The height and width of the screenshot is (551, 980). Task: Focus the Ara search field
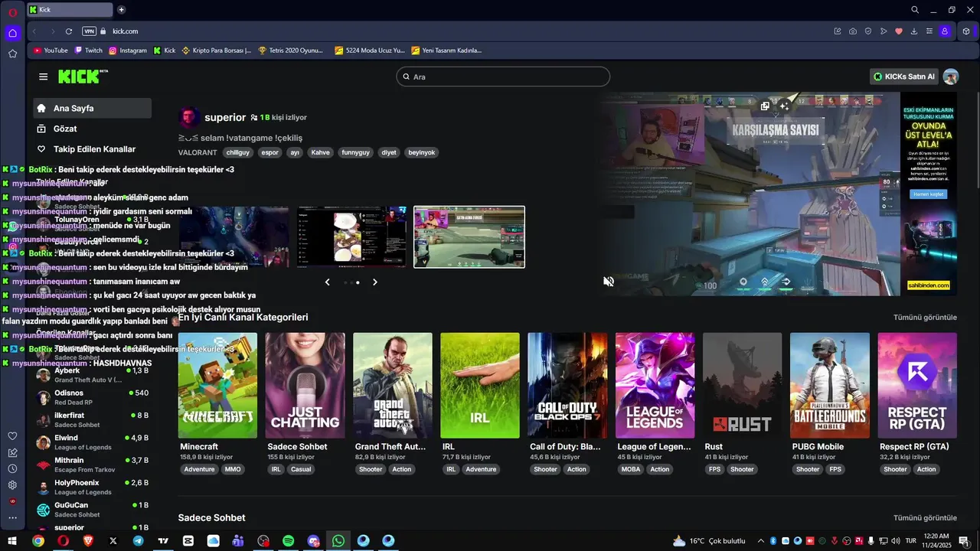pos(503,77)
